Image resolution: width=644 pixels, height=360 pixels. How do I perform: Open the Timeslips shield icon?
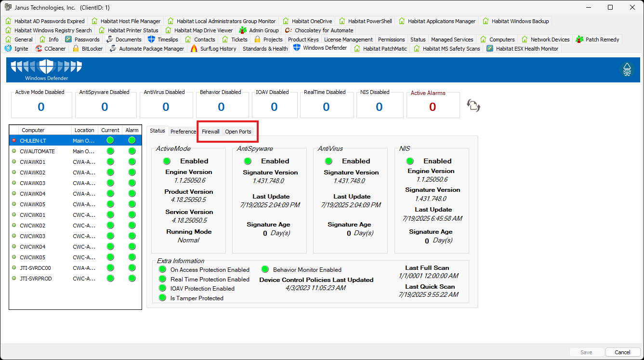(151, 39)
